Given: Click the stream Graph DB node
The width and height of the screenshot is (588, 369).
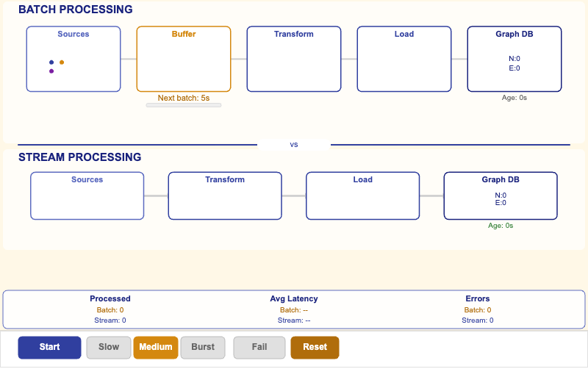Looking at the screenshot, I should pyautogui.click(x=501, y=196).
